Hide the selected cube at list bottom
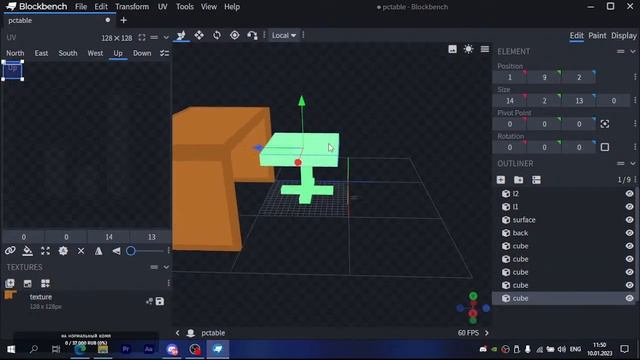Image resolution: width=640 pixels, height=360 pixels. point(629,298)
